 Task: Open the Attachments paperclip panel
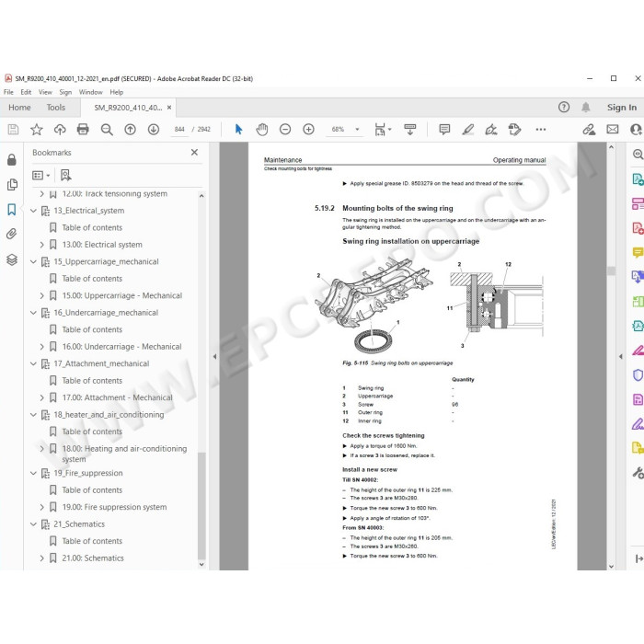tap(12, 234)
